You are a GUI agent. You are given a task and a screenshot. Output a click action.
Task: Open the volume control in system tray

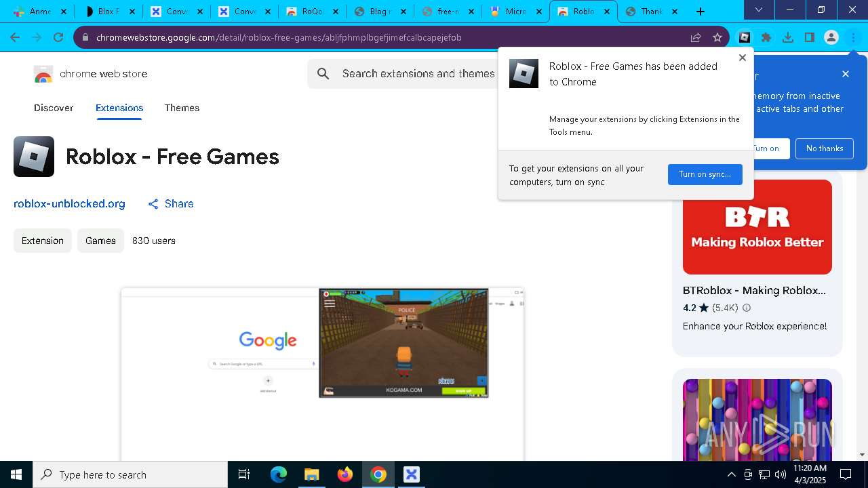point(781,474)
